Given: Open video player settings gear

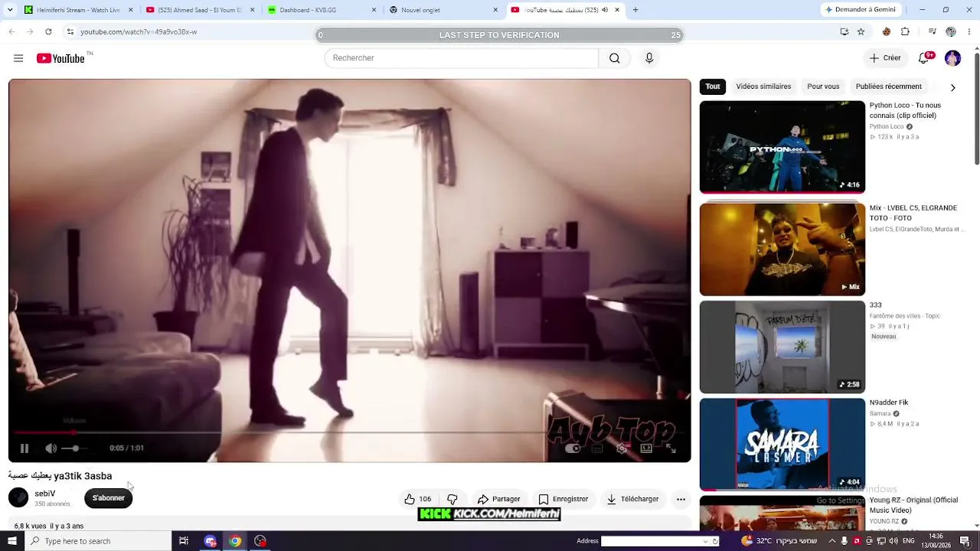Looking at the screenshot, I should click(x=622, y=448).
